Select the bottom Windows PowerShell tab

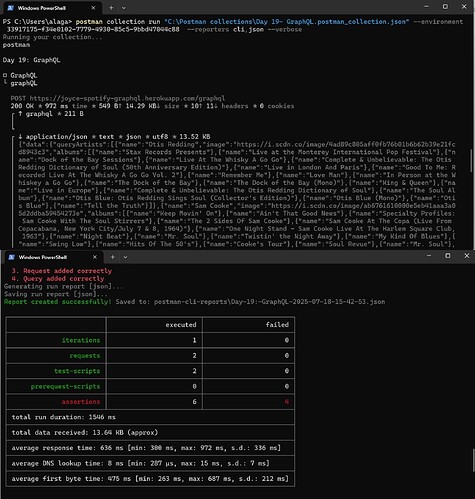52,257
